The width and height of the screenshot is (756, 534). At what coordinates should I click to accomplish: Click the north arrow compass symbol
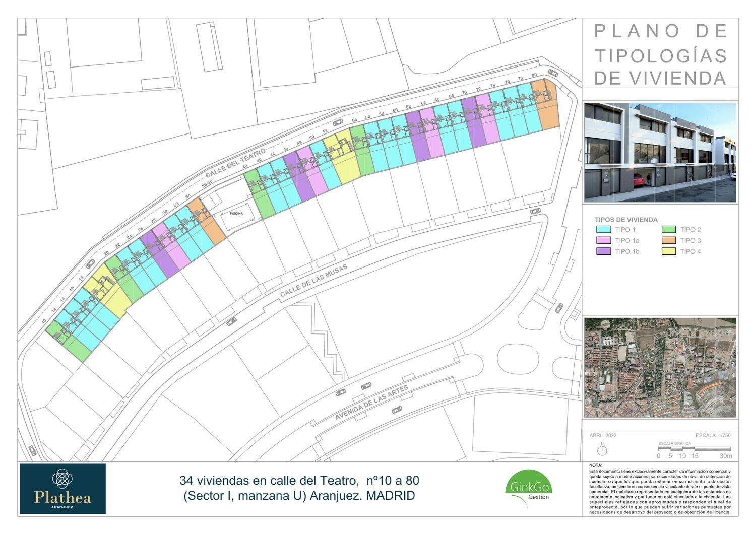coord(602,449)
